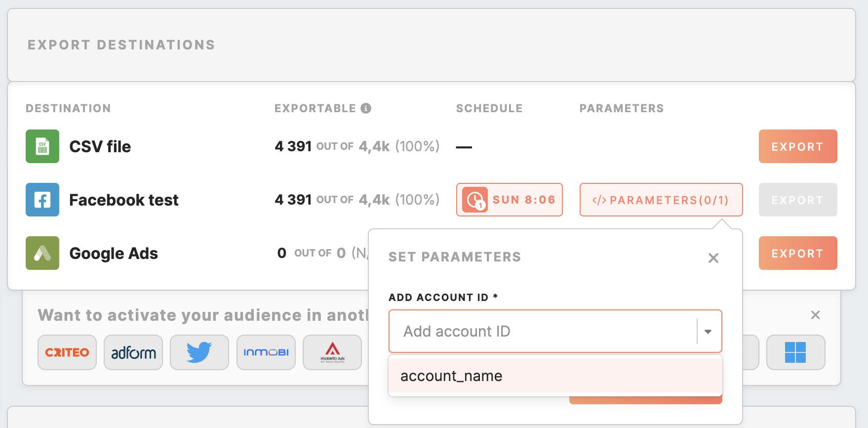Pick the Huawei Ads destination tile
This screenshot has width=868, height=428.
[x=332, y=352]
